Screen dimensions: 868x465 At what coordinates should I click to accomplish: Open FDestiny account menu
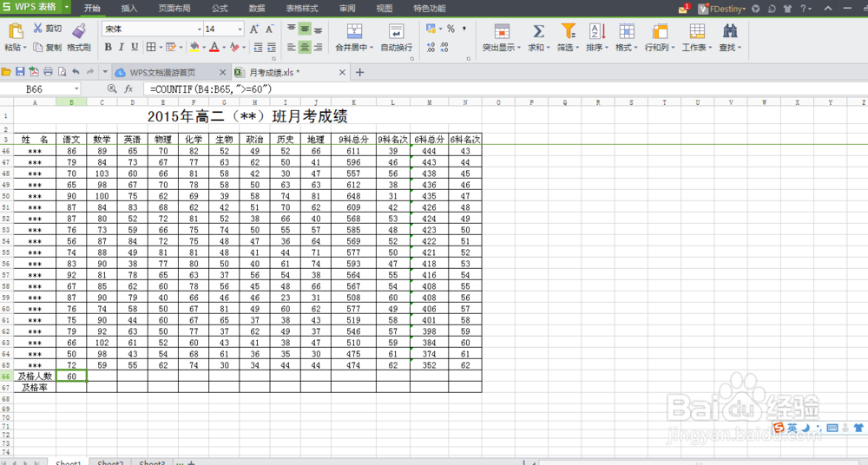tap(722, 9)
